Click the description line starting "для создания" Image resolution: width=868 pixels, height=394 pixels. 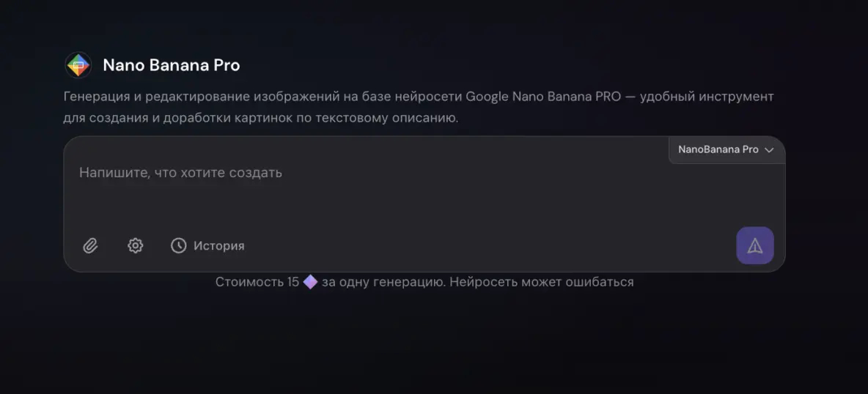(260, 118)
